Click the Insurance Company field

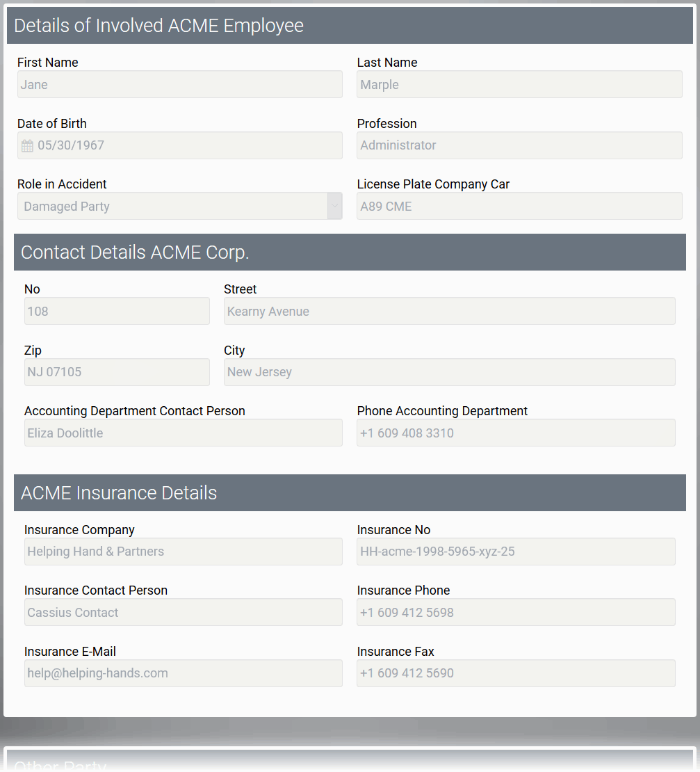(x=183, y=552)
